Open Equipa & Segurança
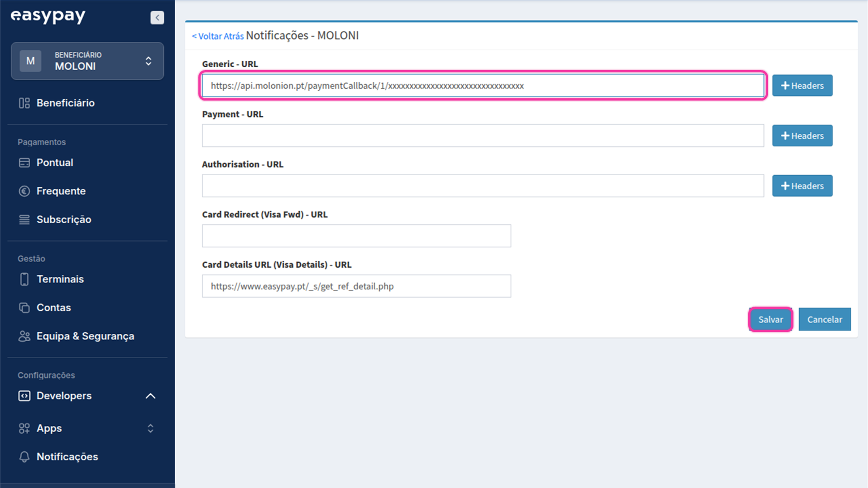868x488 pixels. pyautogui.click(x=85, y=336)
